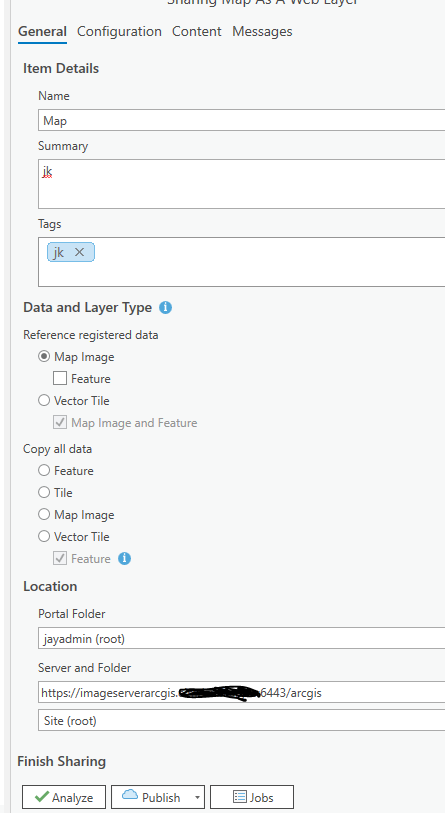This screenshot has height=813, width=445.
Task: Choose Tile under Copy all data
Action: click(45, 493)
